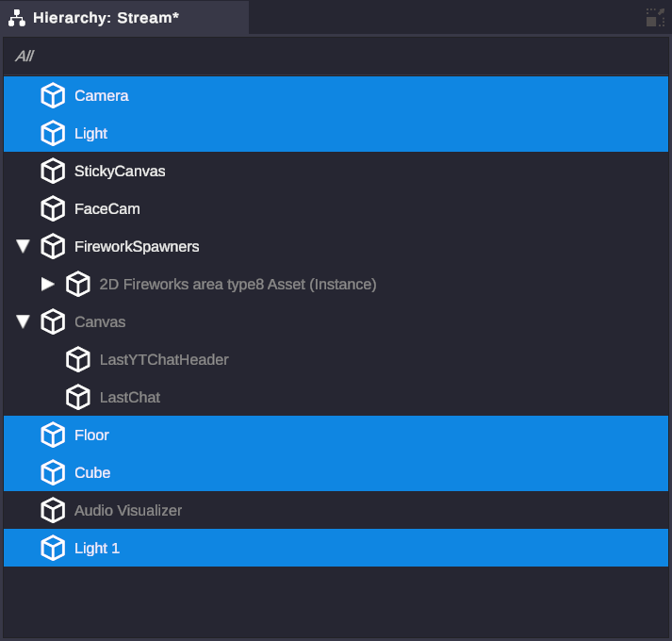Click the cube icon next to StickyCanvas
This screenshot has width=672, height=641.
tap(53, 171)
